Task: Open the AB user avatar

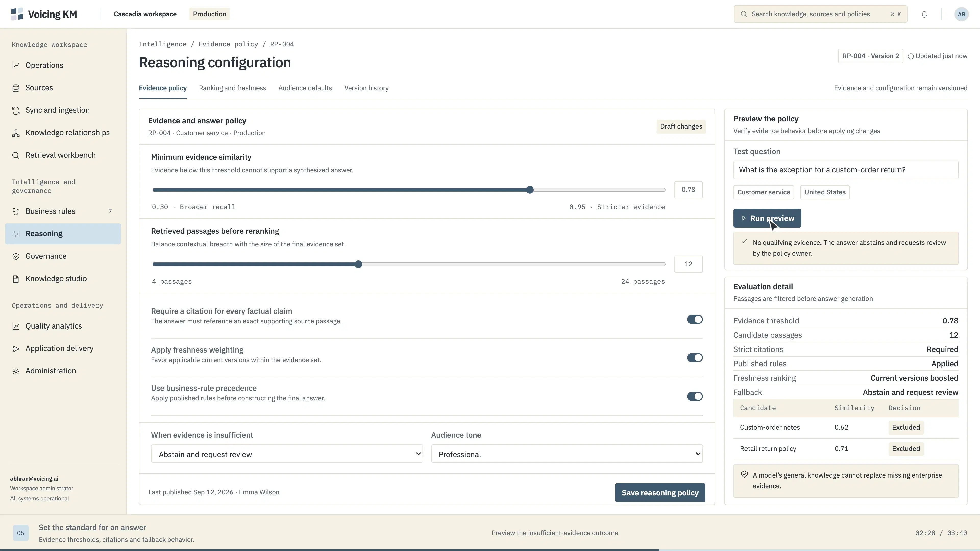Action: (961, 15)
